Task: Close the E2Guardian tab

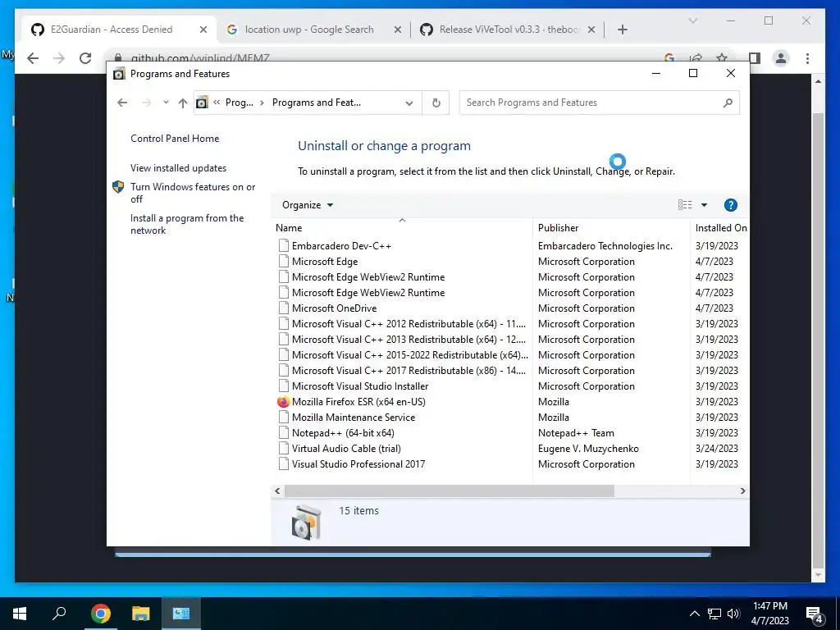Action: coord(203,30)
